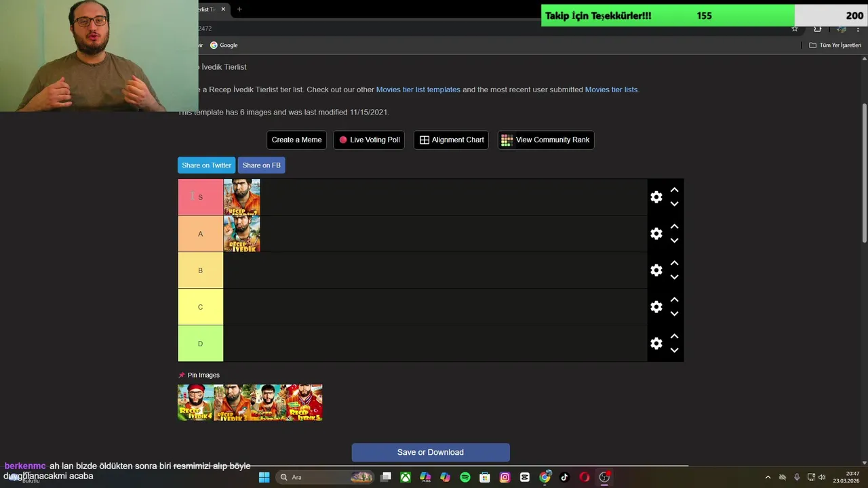Move D tier row up with arrow

coord(674,337)
